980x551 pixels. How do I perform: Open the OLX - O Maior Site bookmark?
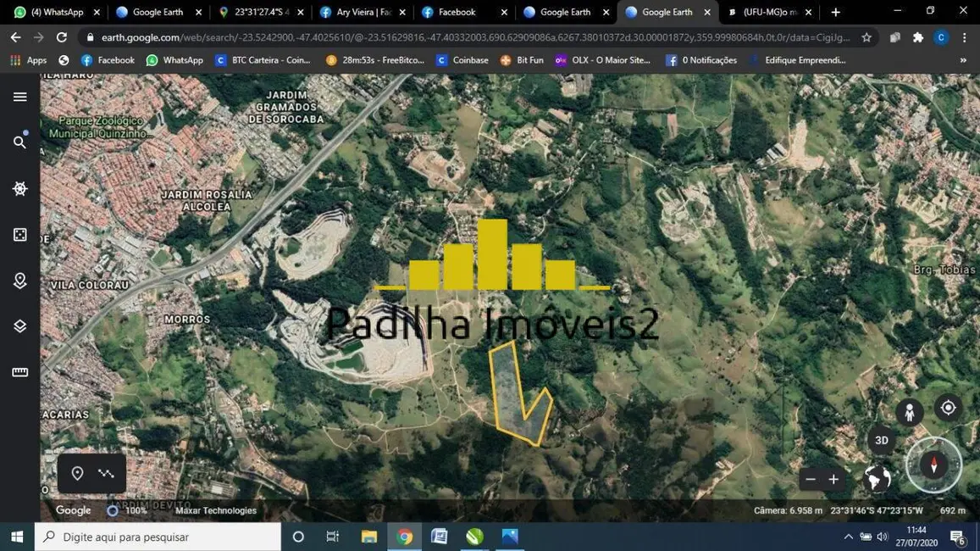point(605,60)
